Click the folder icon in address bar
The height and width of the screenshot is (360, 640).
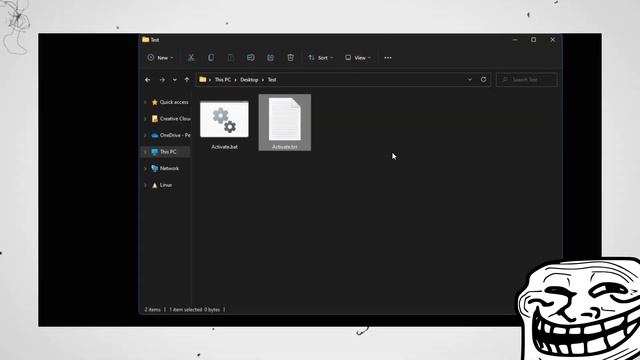(203, 80)
